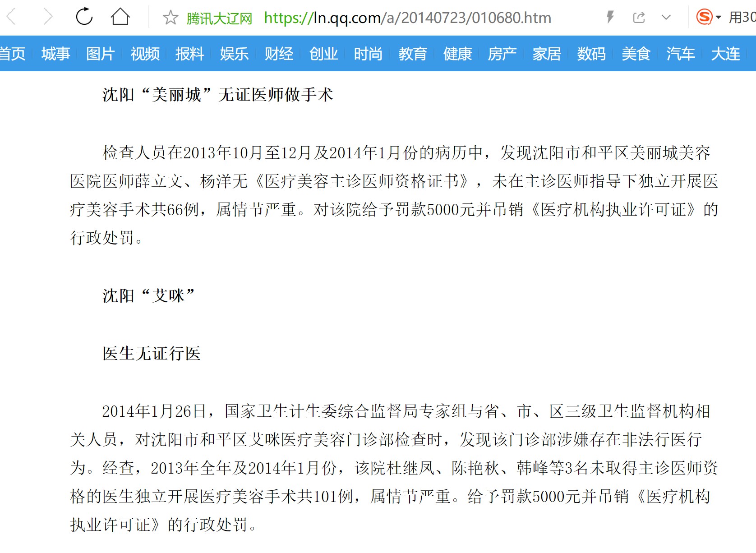Click the browser back arrow
The width and height of the screenshot is (756, 553).
tap(12, 17)
